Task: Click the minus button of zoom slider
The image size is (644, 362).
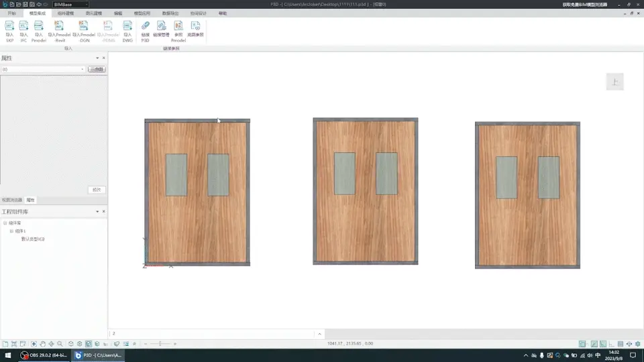Action: point(146,344)
